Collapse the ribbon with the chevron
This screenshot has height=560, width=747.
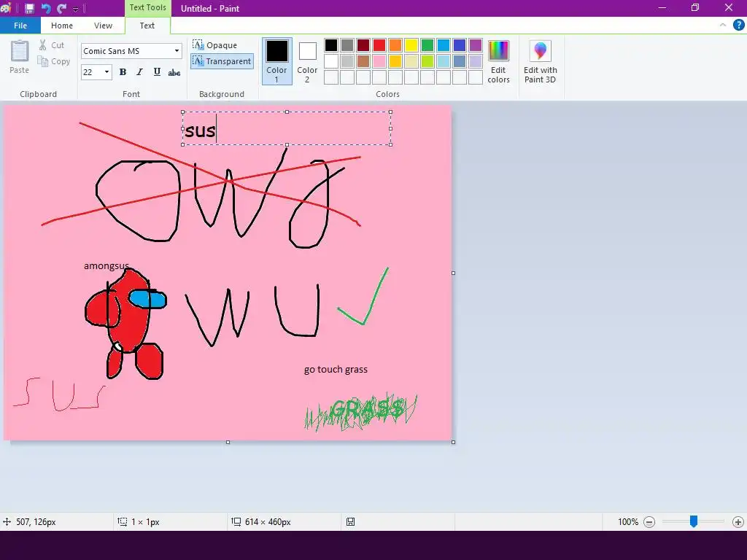pyautogui.click(x=723, y=26)
